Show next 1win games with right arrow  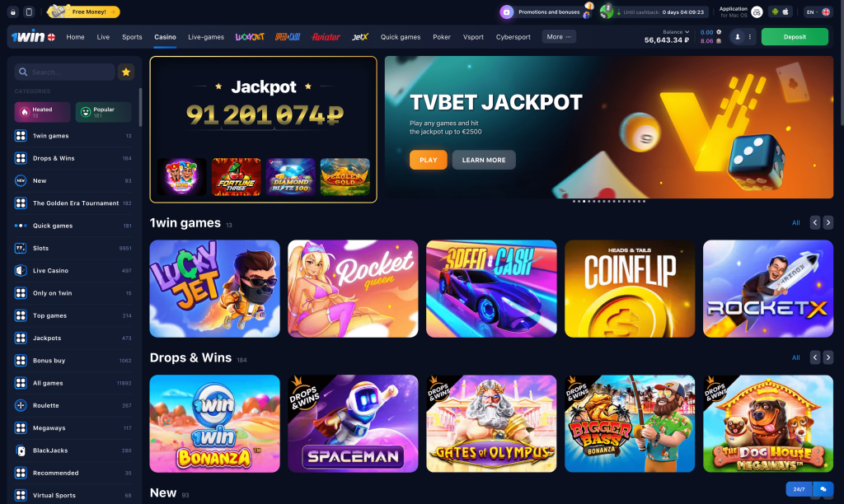click(828, 222)
